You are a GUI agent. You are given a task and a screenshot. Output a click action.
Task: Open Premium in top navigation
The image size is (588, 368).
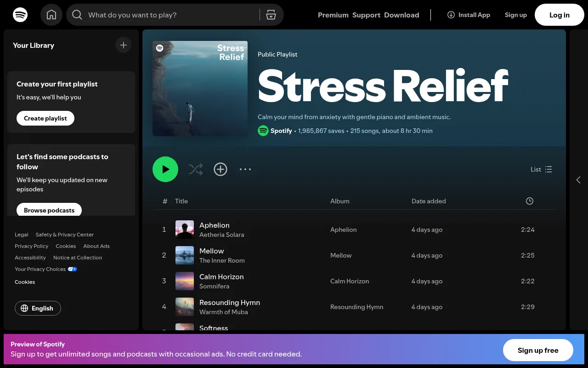click(333, 15)
